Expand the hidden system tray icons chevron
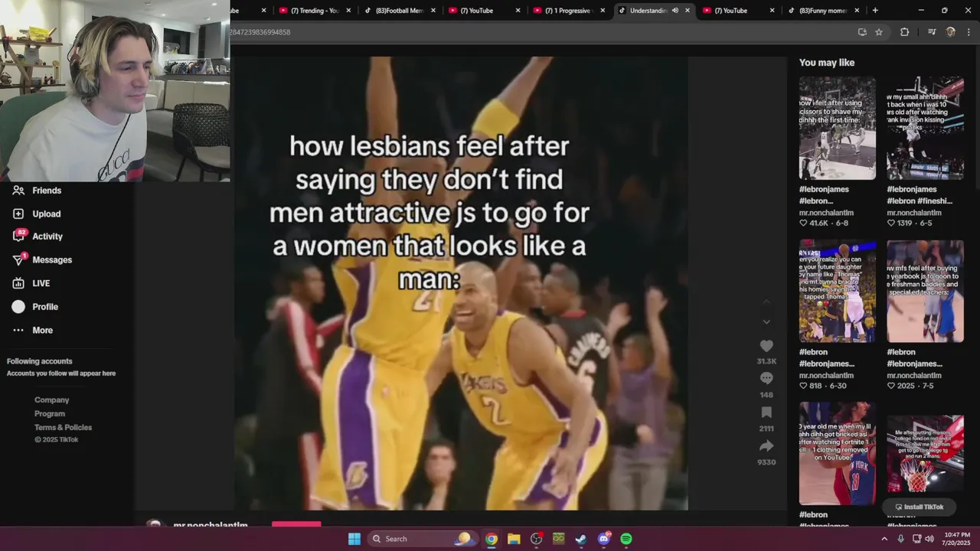Screen dimensions: 980x551 pyautogui.click(x=884, y=539)
